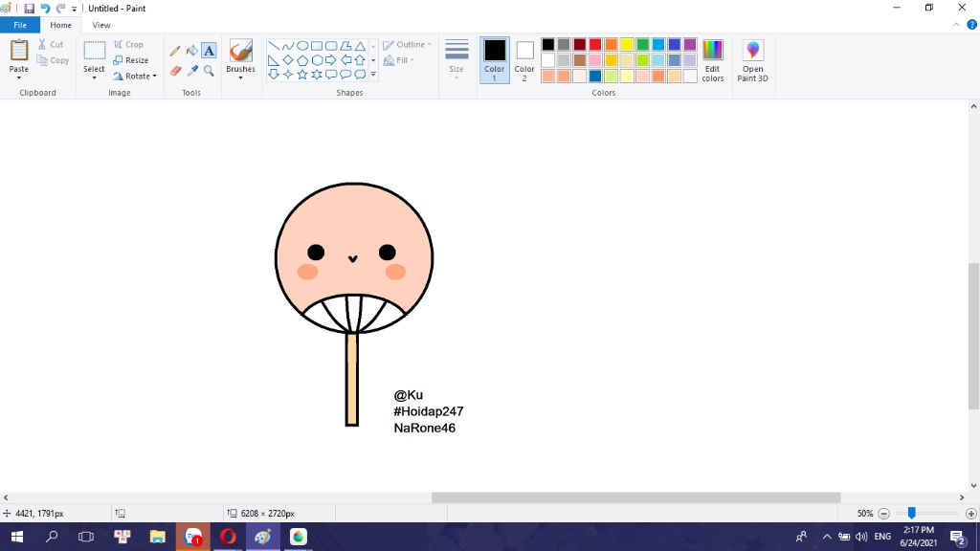Expand the full Shapes gallery
Viewport: 980px width, 551px height.
click(x=373, y=75)
